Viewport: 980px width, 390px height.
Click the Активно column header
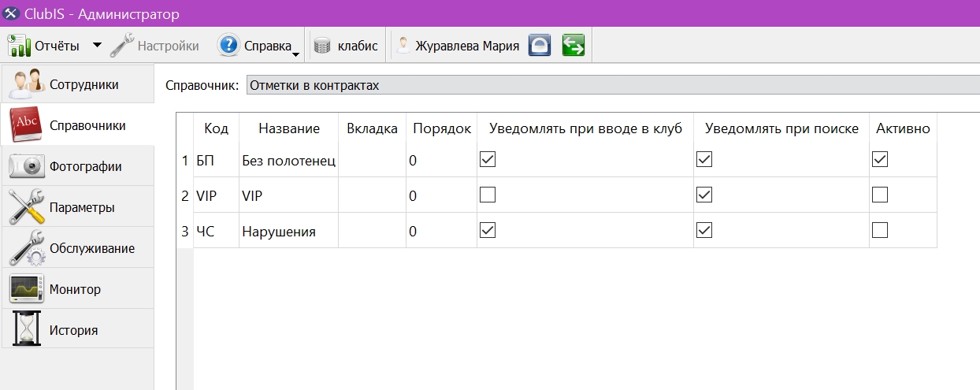[903, 128]
